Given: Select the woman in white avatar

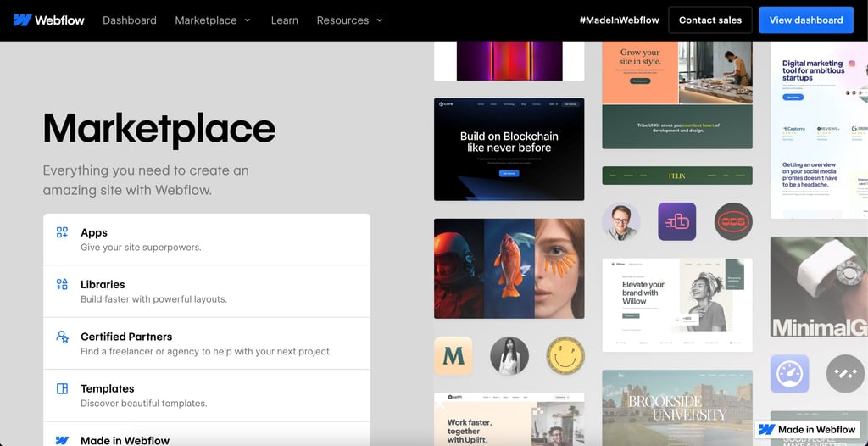Looking at the screenshot, I should 509,355.
